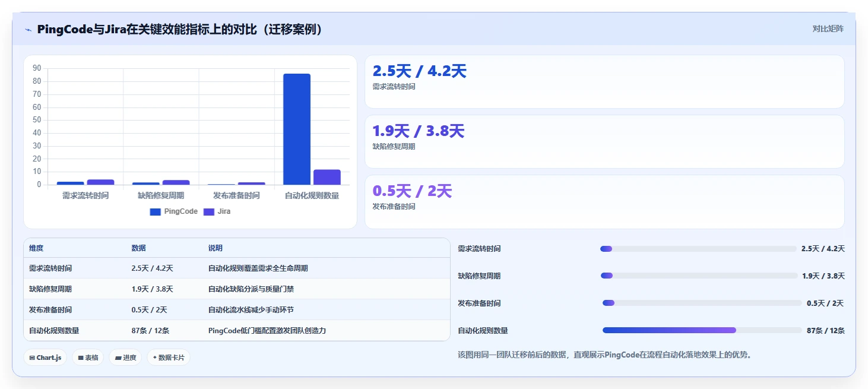Click the PingCode与Jira在关键效能指标上的对比 title
Screen dimensions: 868x389
tap(180, 30)
